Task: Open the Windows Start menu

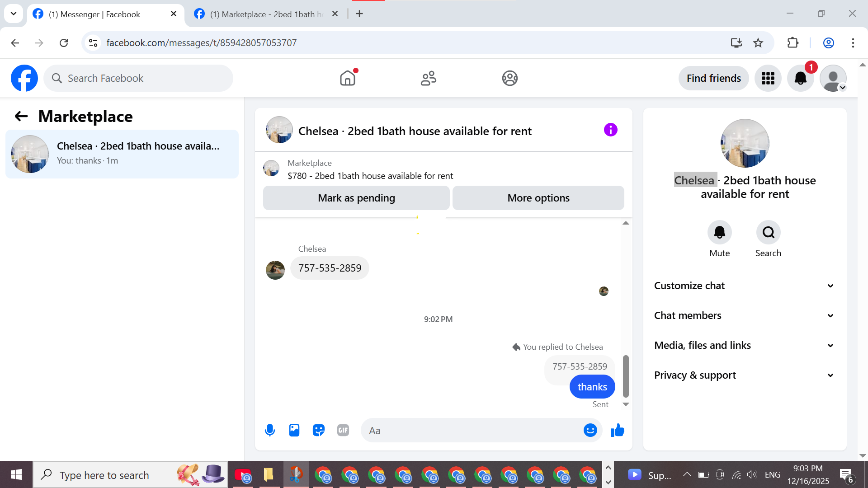Action: 16,474
